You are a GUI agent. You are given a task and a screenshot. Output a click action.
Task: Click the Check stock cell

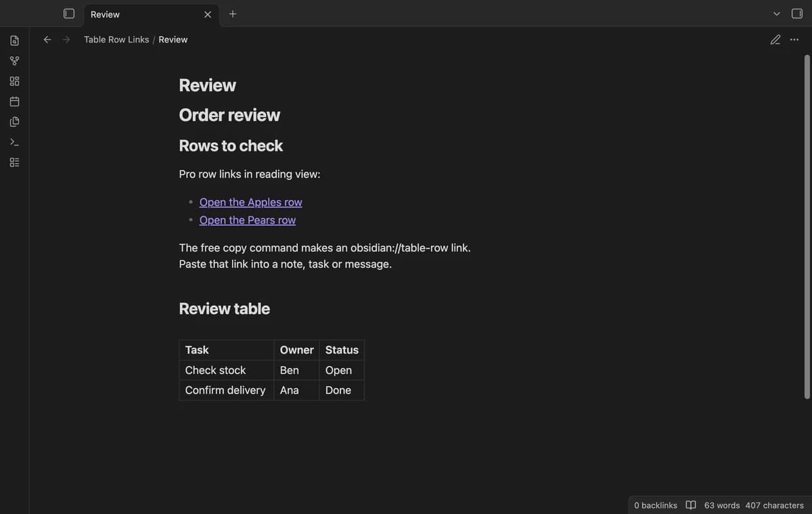click(227, 370)
